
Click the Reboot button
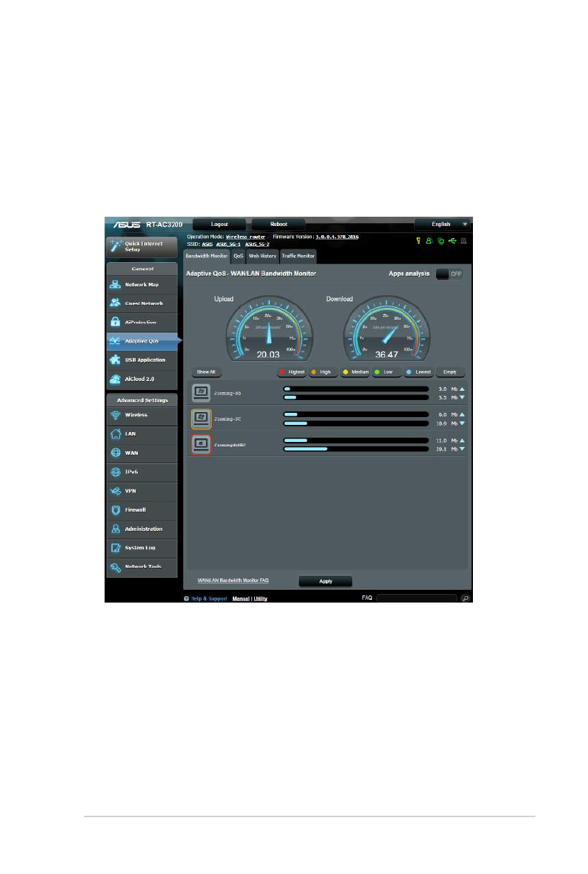(278, 224)
